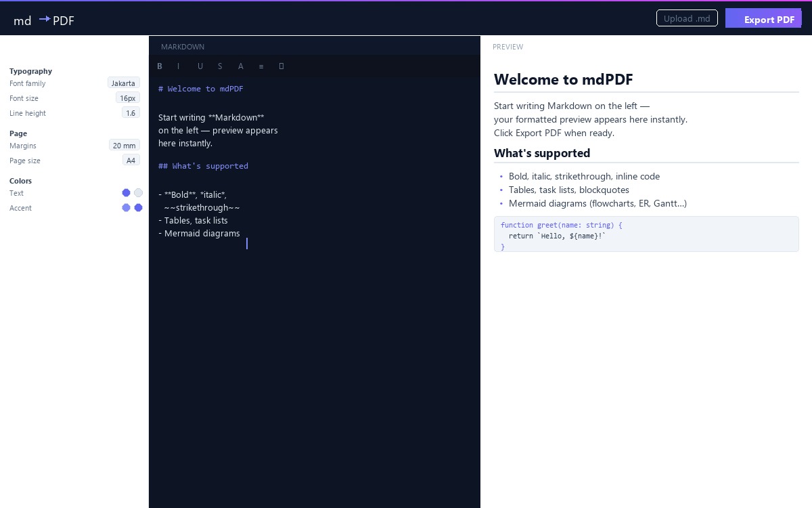This screenshot has width=812, height=508.
Task: Apply italic formatting from the editor toolbar
Action: tap(178, 66)
